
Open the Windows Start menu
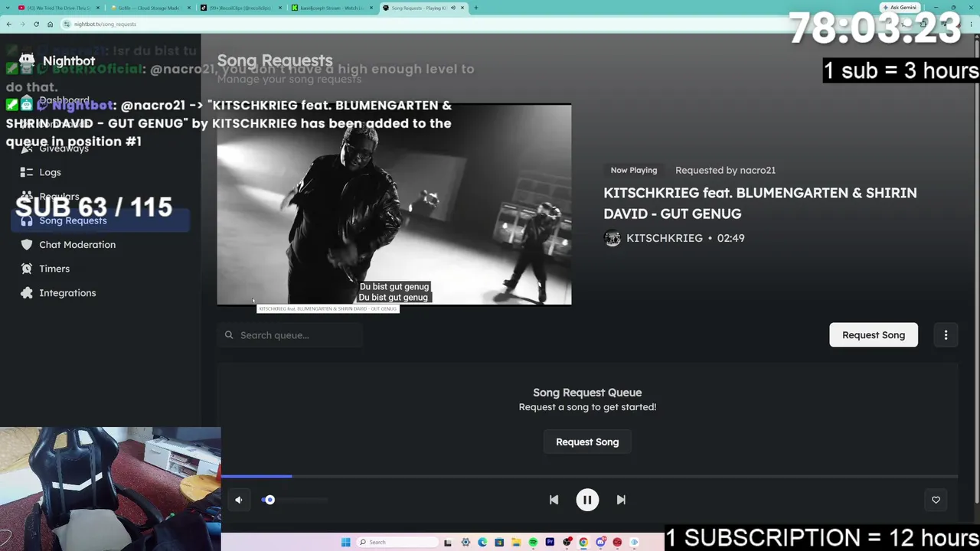pos(346,543)
